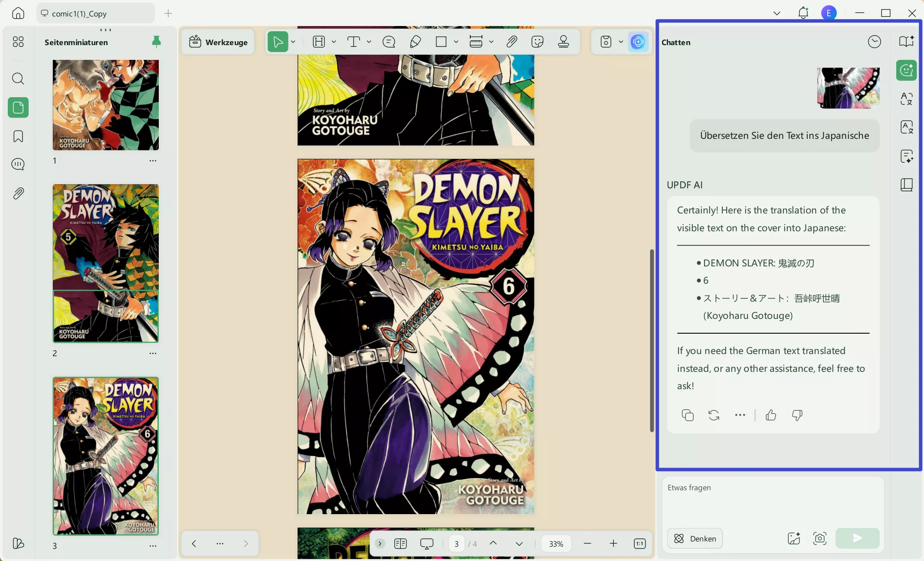Screen dimensions: 924x561
Task: Open the chat history clock icon
Action: [x=875, y=42]
